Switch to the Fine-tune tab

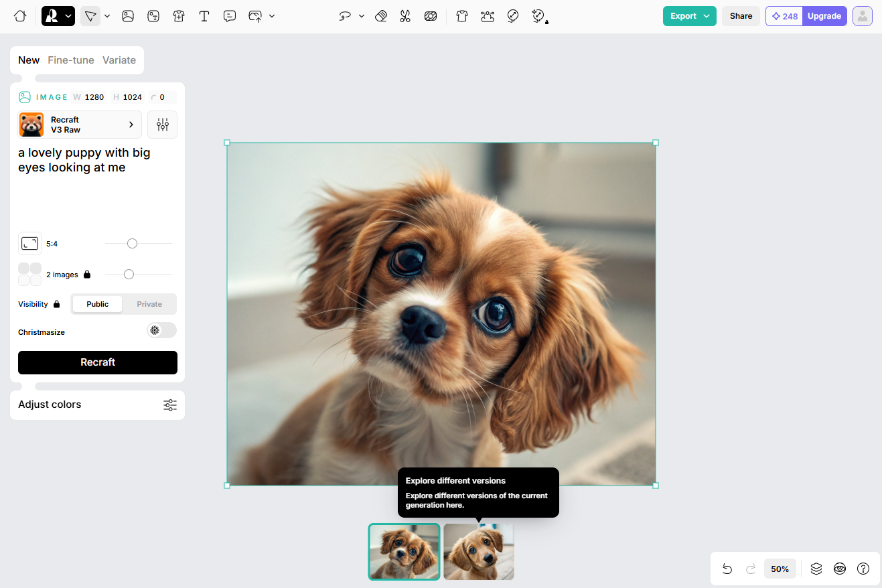tap(71, 60)
